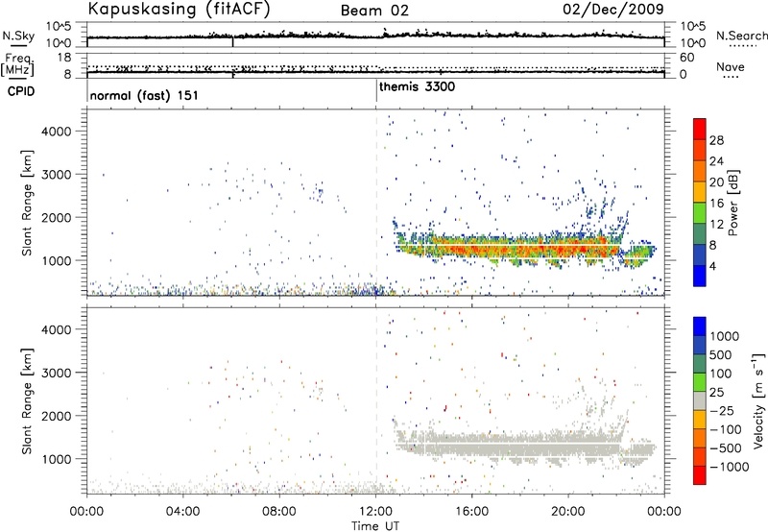Click the 10^5 left noise axis label
This screenshot has height=532, width=768.
(59, 27)
